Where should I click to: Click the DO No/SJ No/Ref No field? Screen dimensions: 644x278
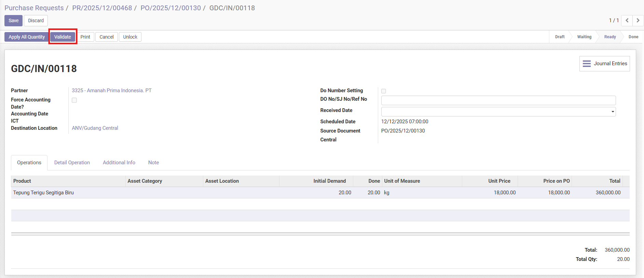coord(498,100)
